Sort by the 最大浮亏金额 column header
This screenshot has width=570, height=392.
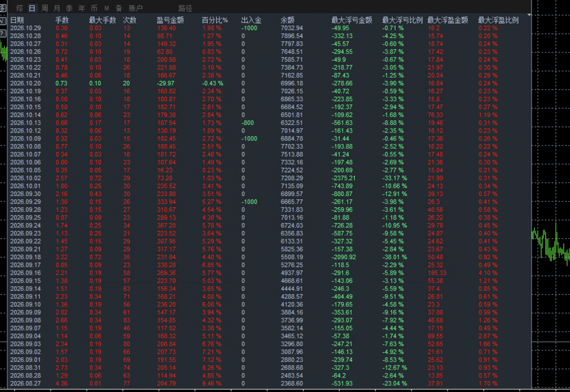352,20
